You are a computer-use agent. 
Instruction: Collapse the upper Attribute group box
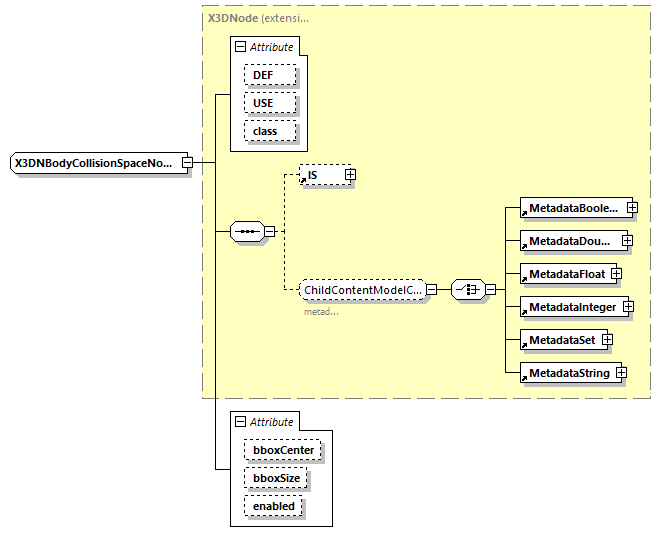[x=240, y=47]
